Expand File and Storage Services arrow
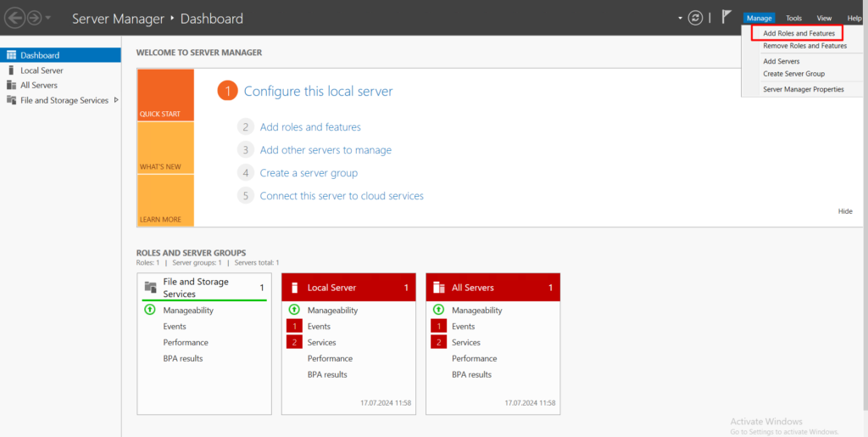 coord(116,100)
